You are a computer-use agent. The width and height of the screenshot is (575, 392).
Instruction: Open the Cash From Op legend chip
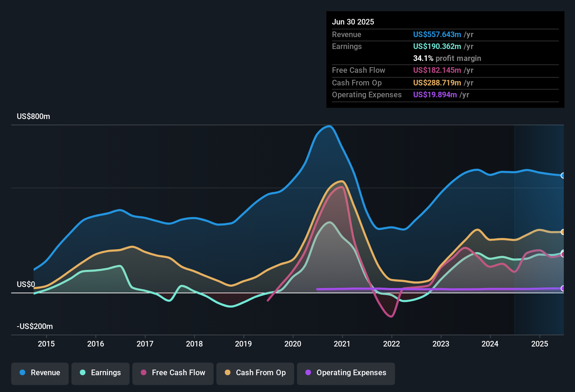click(255, 373)
